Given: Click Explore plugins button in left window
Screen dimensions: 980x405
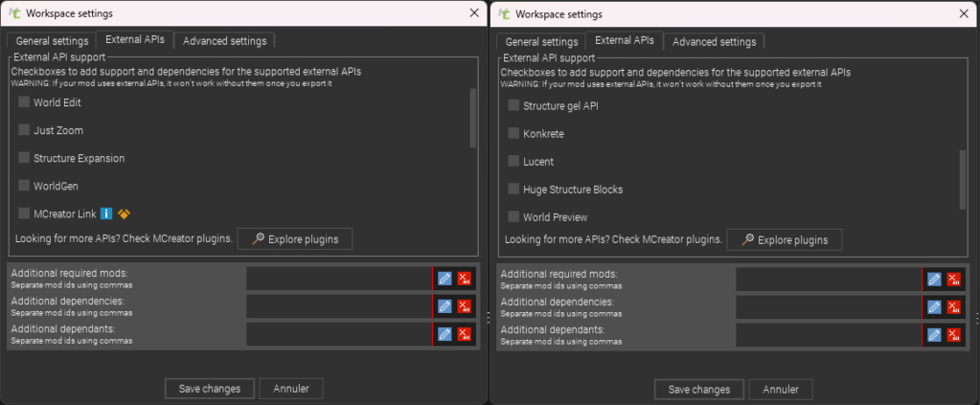Looking at the screenshot, I should (x=295, y=238).
